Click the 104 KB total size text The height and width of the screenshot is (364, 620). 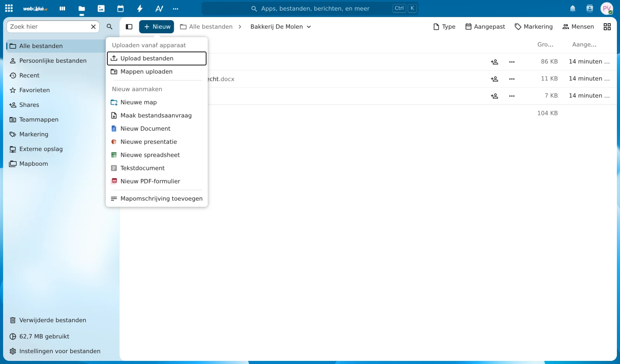tap(547, 113)
